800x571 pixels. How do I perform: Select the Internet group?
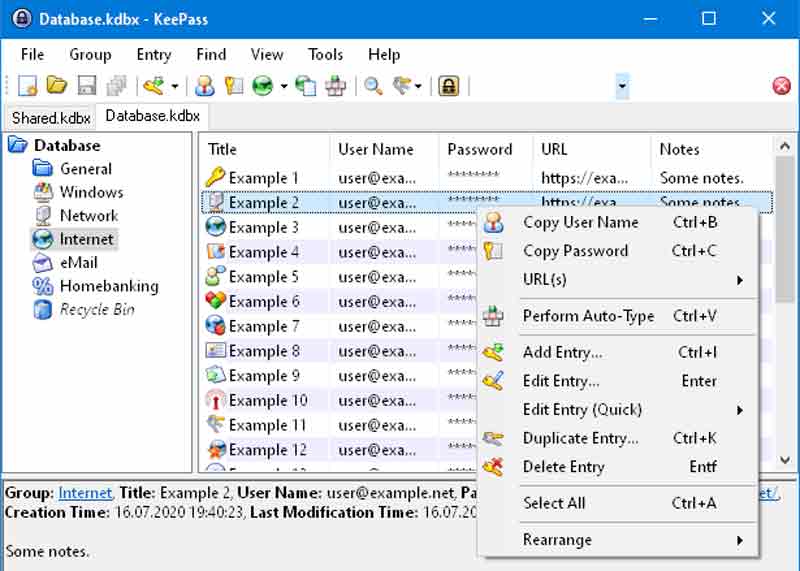86,239
